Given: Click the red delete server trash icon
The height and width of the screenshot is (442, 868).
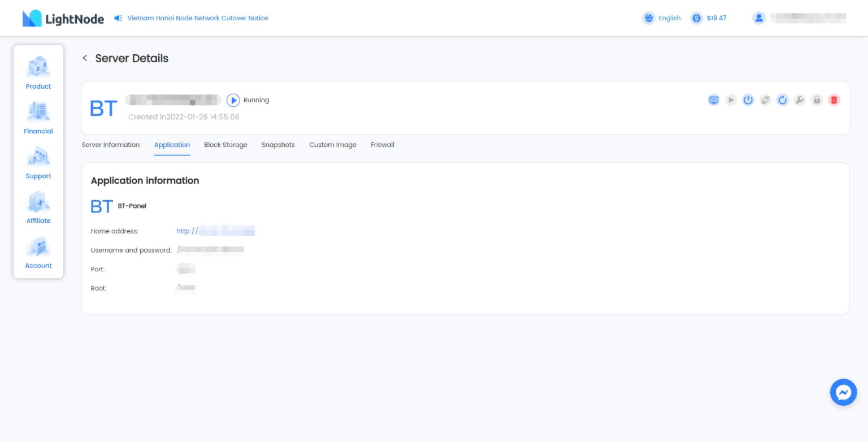Looking at the screenshot, I should [x=834, y=100].
